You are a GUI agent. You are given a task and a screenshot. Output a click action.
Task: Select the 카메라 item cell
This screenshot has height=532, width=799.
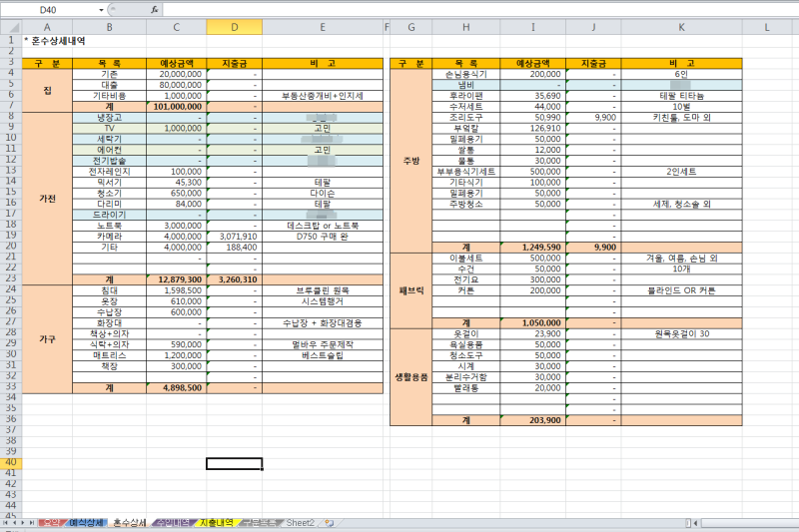[109, 237]
